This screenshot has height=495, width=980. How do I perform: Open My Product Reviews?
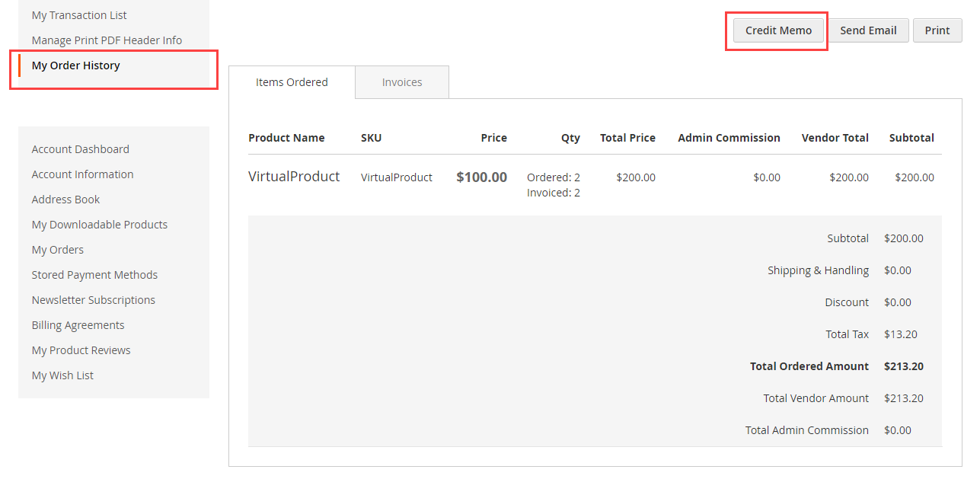(x=81, y=350)
